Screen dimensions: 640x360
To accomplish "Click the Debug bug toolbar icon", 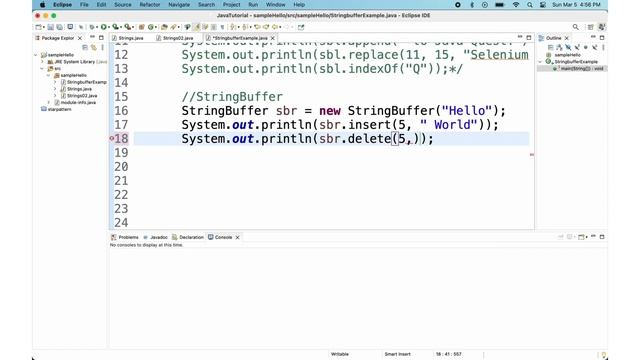I will (92, 27).
